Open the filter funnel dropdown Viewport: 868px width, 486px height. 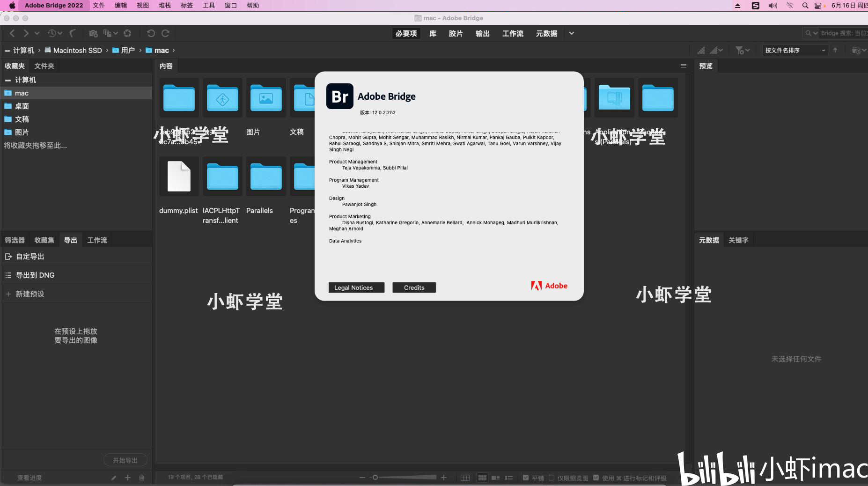point(742,50)
